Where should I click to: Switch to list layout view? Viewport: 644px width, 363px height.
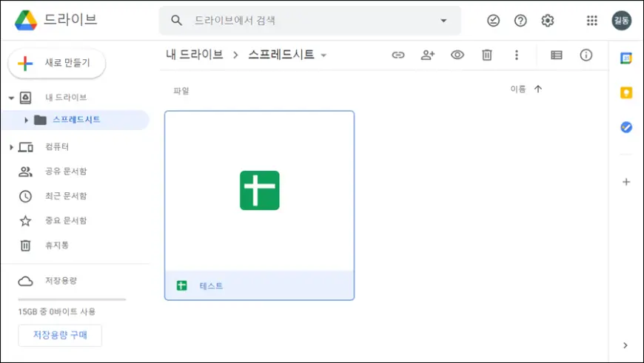point(557,55)
